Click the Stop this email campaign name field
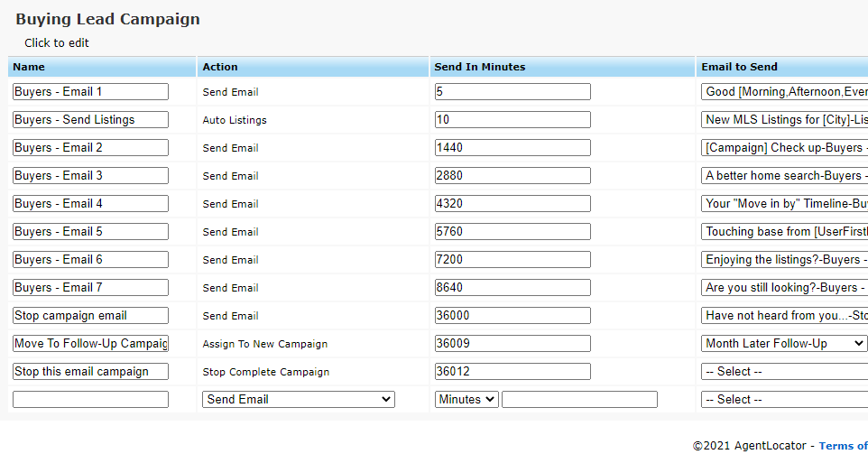The image size is (868, 454). pyautogui.click(x=91, y=372)
